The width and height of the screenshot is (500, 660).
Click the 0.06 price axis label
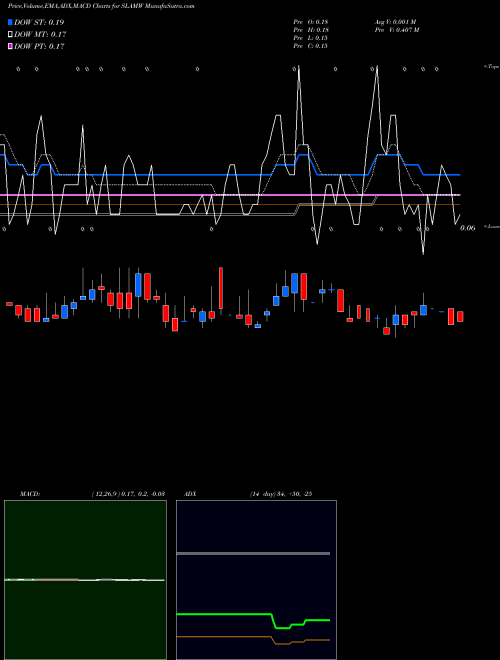[468, 228]
